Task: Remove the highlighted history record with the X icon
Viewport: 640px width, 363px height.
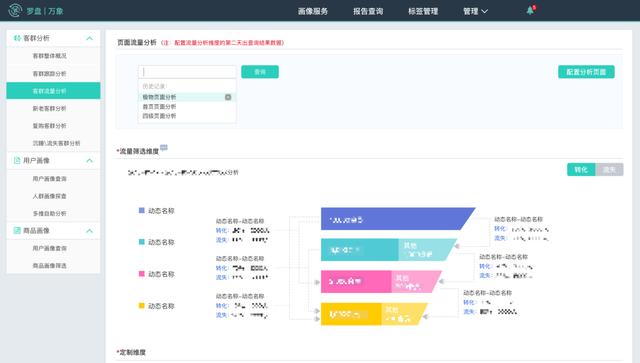Action: pyautogui.click(x=228, y=97)
